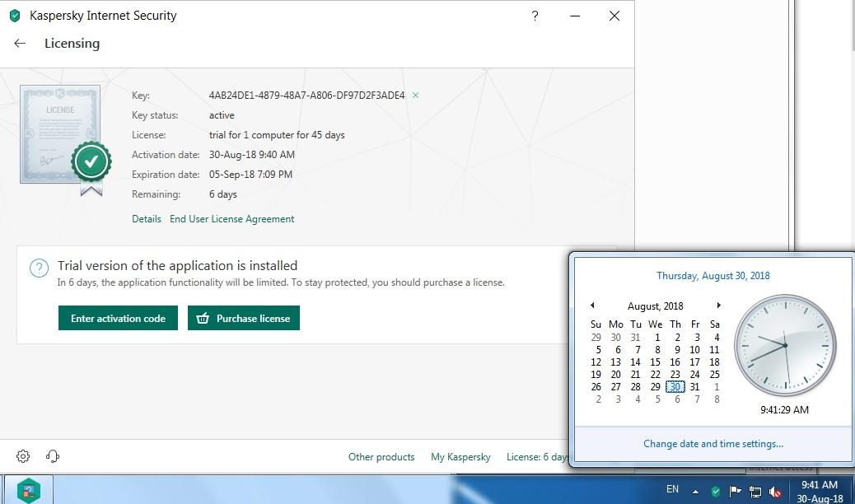This screenshot has height=504, width=855.
Task: Click License: 6 days footer link
Action: click(x=538, y=457)
